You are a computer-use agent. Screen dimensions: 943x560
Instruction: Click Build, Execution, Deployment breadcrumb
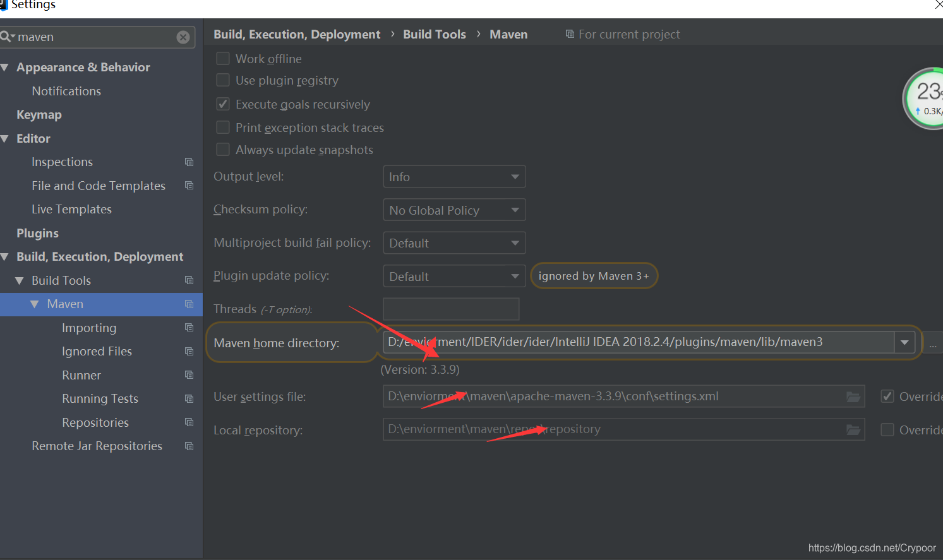tap(297, 34)
